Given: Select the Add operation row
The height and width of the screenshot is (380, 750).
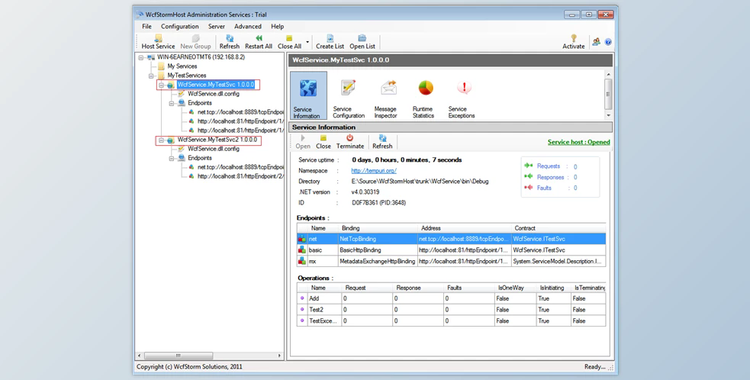Looking at the screenshot, I should (451, 298).
